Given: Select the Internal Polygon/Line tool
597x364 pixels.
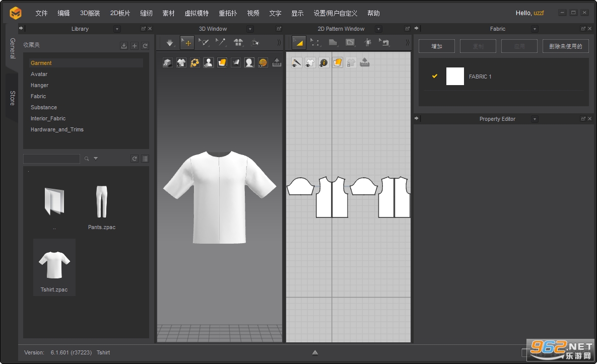Looking at the screenshot, I should click(350, 43).
